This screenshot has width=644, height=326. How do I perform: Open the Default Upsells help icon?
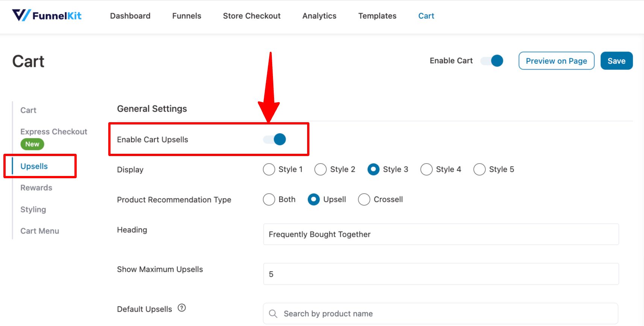coord(182,308)
